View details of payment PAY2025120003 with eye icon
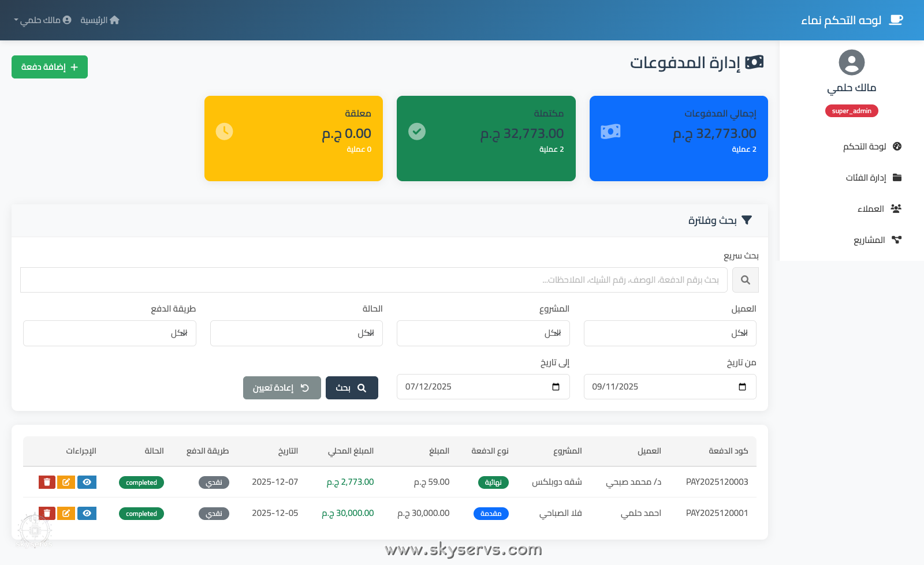 (x=87, y=482)
